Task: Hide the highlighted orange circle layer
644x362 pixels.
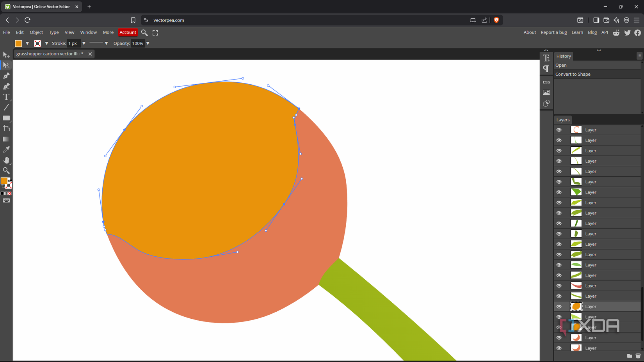Action: (x=559, y=307)
